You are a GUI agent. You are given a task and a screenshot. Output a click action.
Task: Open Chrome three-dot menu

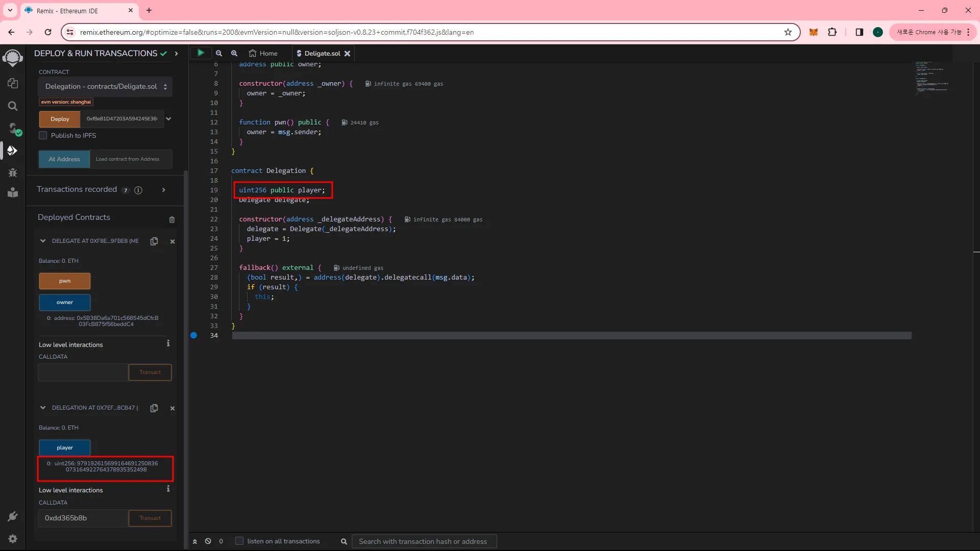968,32
